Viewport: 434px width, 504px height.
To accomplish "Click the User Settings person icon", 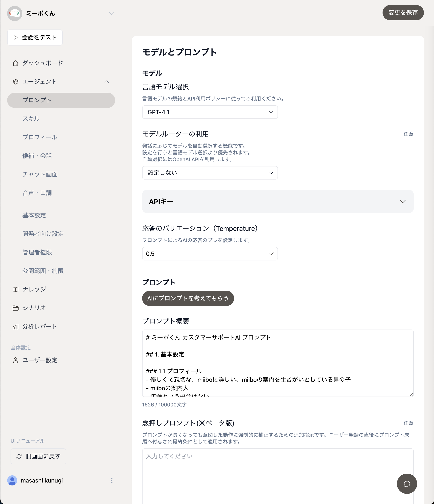I will [x=16, y=360].
